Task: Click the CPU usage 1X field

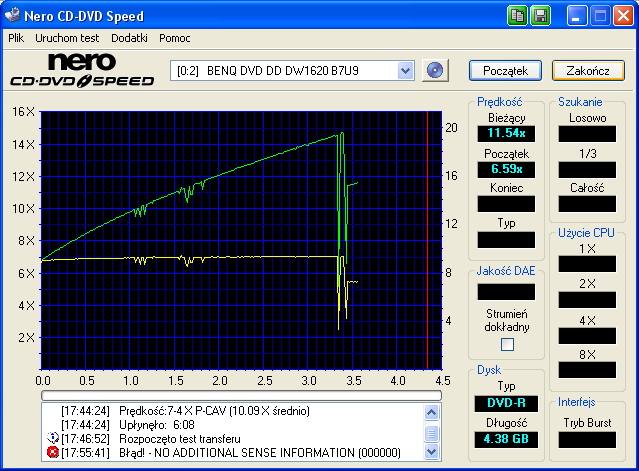Action: (587, 264)
